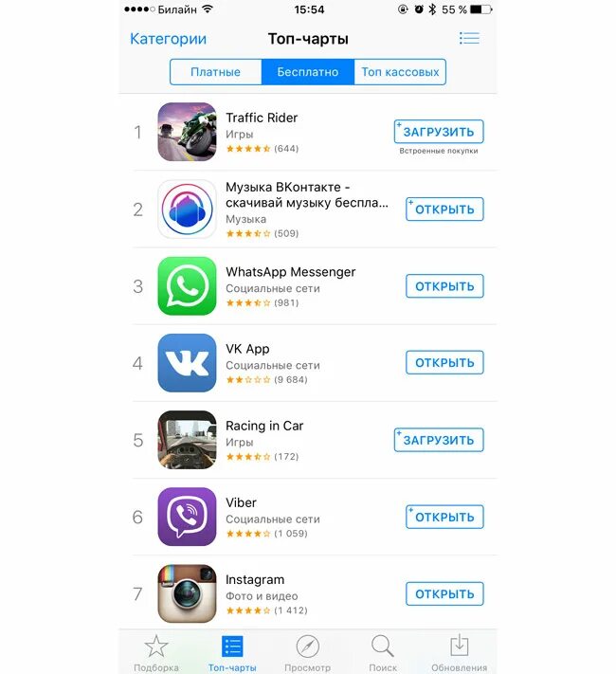Viewport: 616px width, 674px height.
Task: Tap ОТКРЫТЬ next to WhatsApp Messenger
Action: (444, 286)
